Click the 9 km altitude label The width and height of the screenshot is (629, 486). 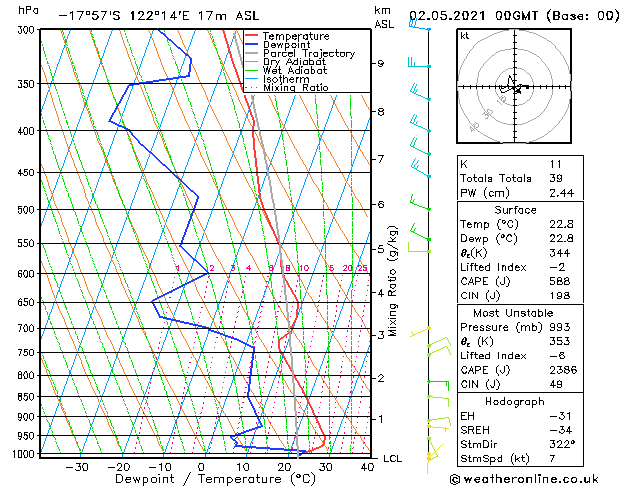pyautogui.click(x=380, y=63)
